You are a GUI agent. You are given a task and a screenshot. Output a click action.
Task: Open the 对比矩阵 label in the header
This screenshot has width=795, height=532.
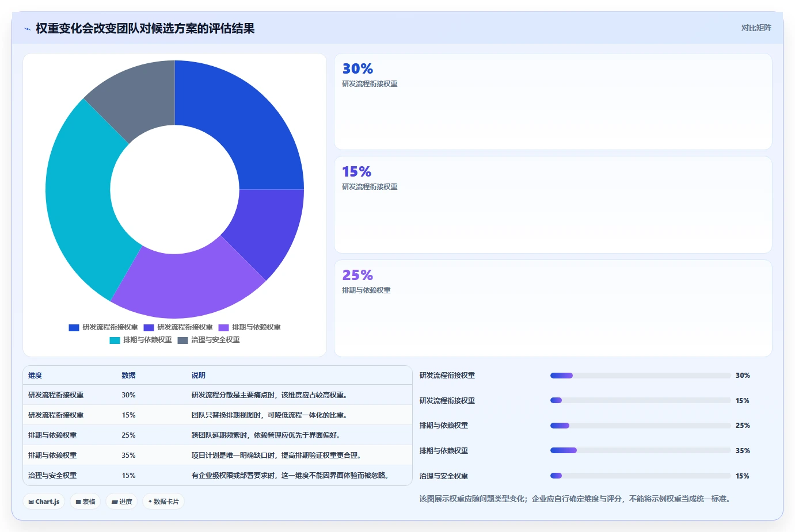[x=756, y=28]
